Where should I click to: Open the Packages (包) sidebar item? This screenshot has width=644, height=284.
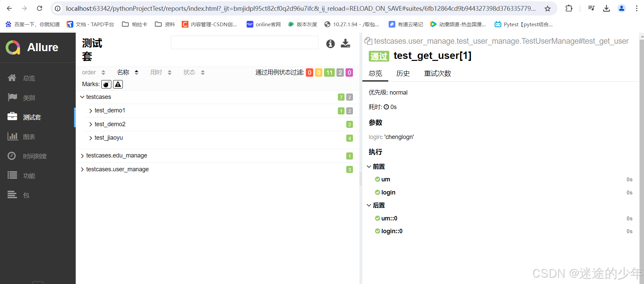(x=19, y=195)
